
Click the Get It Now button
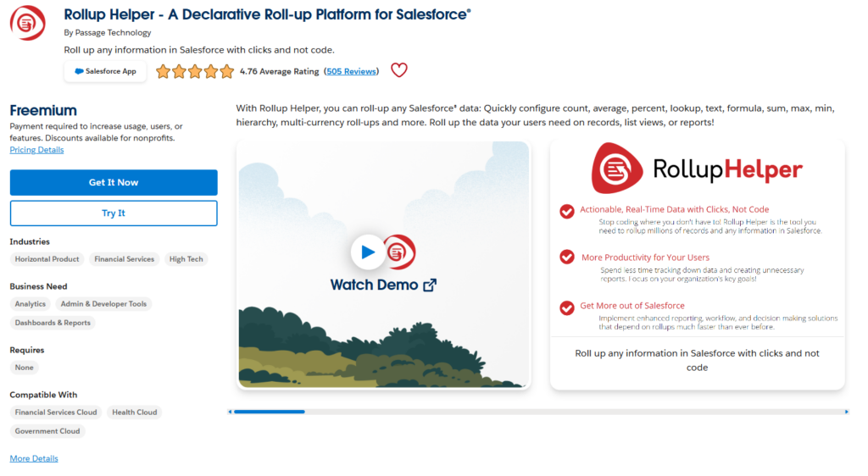pyautogui.click(x=114, y=182)
